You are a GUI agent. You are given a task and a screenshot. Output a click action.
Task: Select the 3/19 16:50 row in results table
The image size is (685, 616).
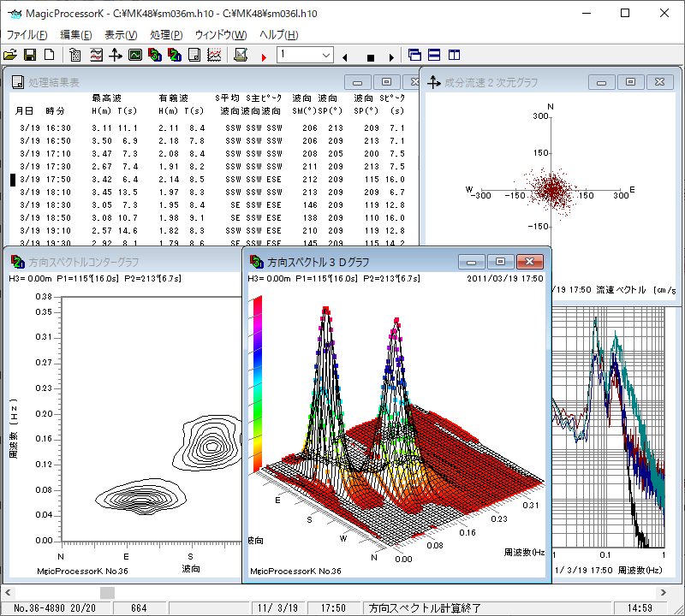point(211,141)
